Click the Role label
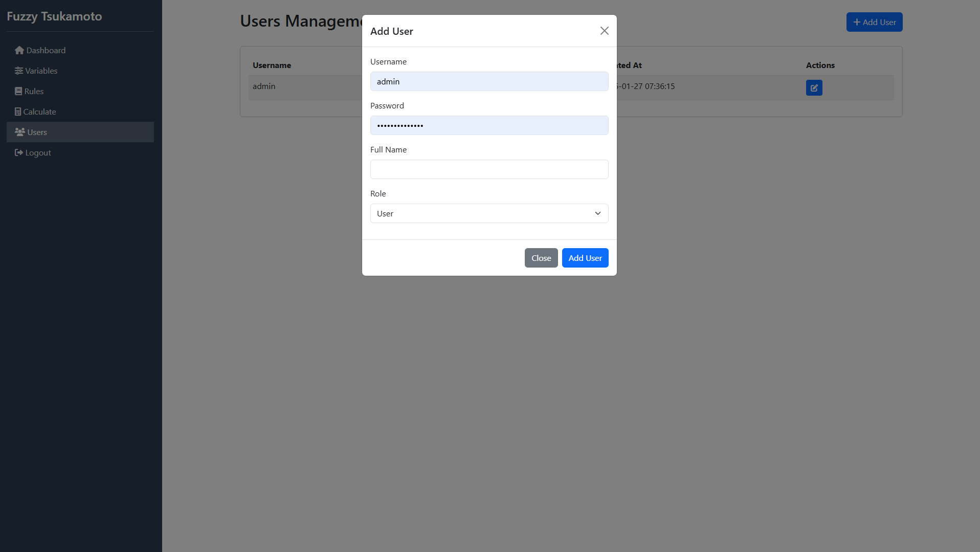 378,193
